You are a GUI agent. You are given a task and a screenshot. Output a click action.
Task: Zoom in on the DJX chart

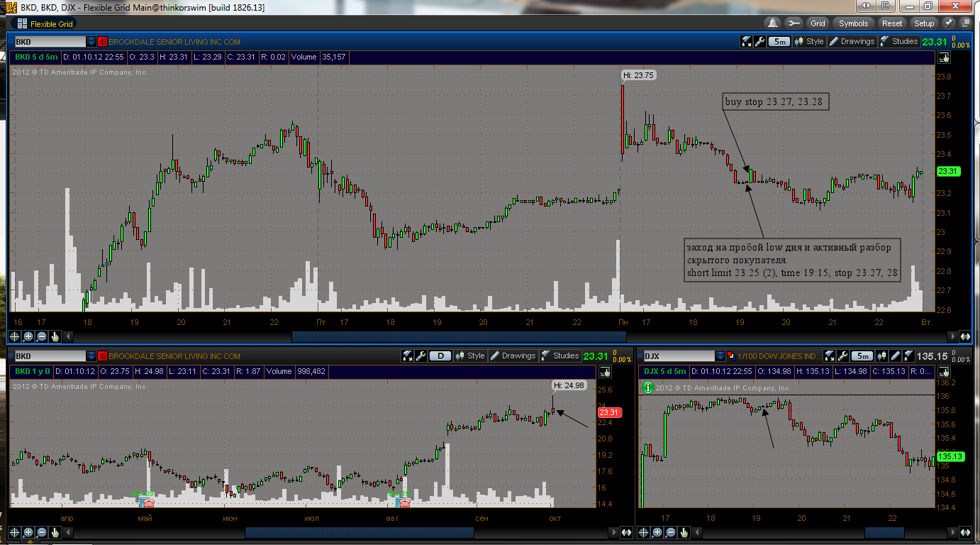[657, 532]
